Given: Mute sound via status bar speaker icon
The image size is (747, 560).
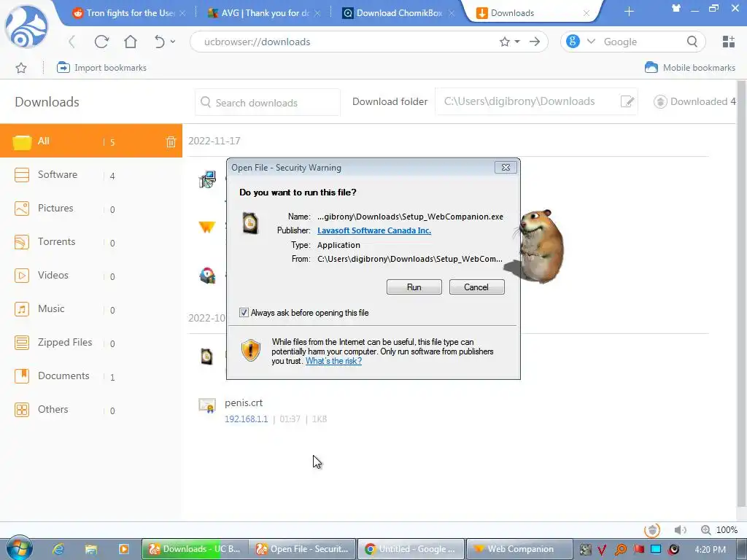Looking at the screenshot, I should point(680,530).
